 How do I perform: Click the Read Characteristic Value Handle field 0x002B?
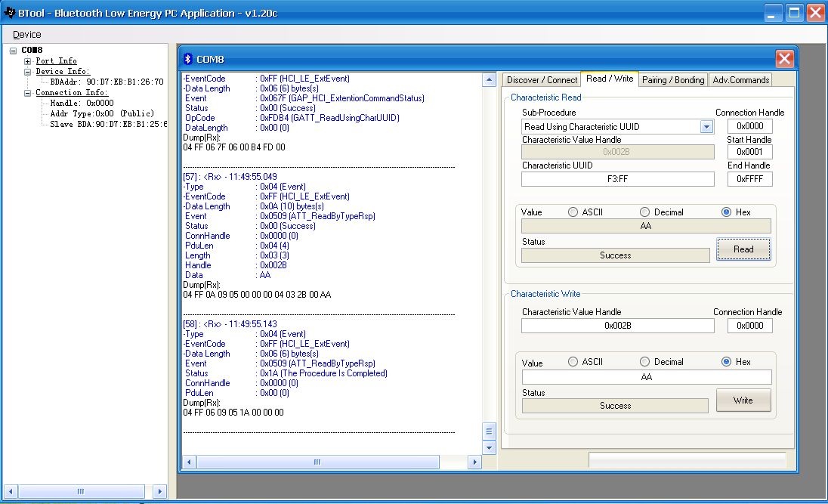pyautogui.click(x=618, y=152)
